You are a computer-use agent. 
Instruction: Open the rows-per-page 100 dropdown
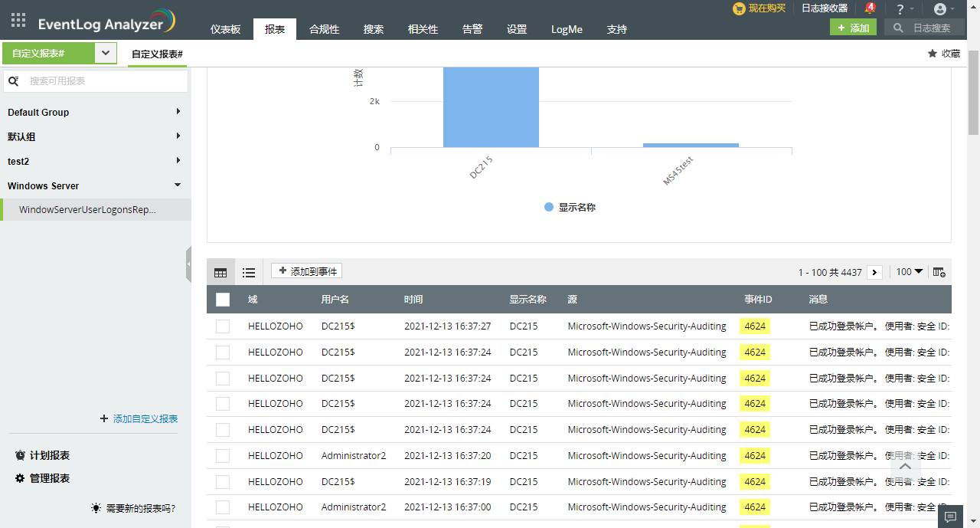pyautogui.click(x=910, y=272)
